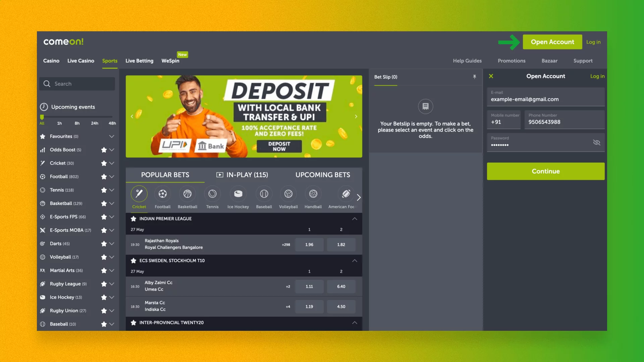The width and height of the screenshot is (644, 362).
Task: Toggle favourite star for Football
Action: tap(104, 177)
